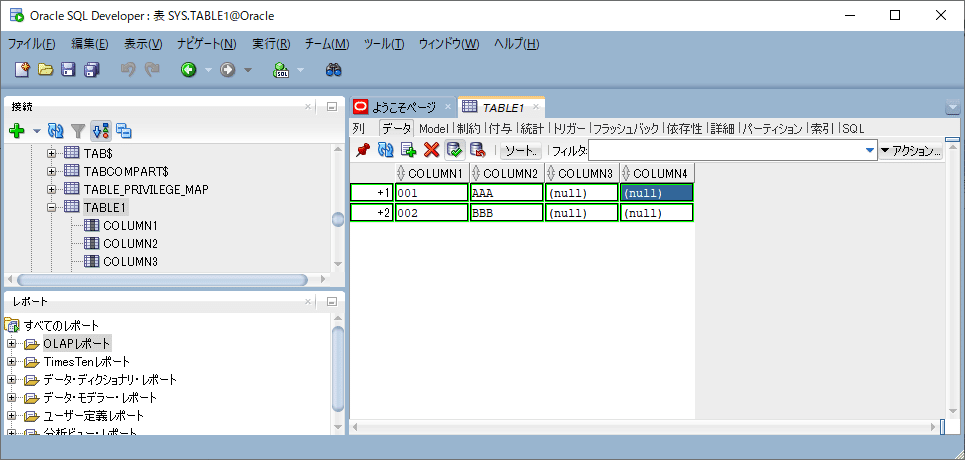Click the green Back navigation button
Image resolution: width=965 pixels, height=460 pixels.
tap(188, 70)
